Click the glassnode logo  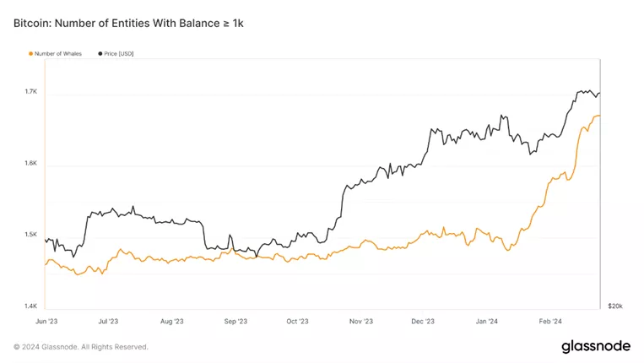pyautogui.click(x=594, y=345)
